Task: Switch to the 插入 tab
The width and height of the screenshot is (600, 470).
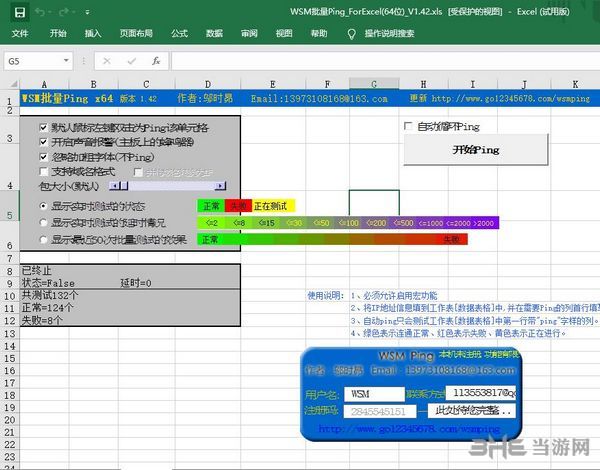Action: click(93, 33)
